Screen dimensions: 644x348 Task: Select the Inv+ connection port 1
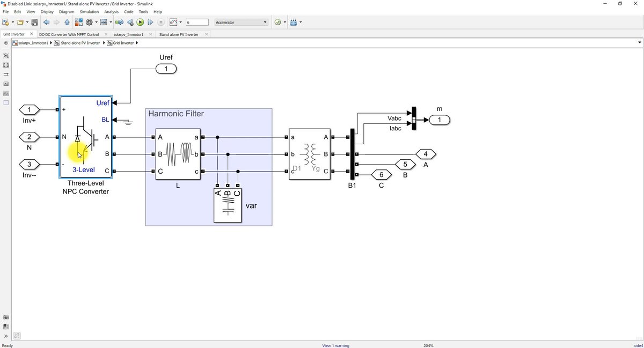tap(30, 110)
